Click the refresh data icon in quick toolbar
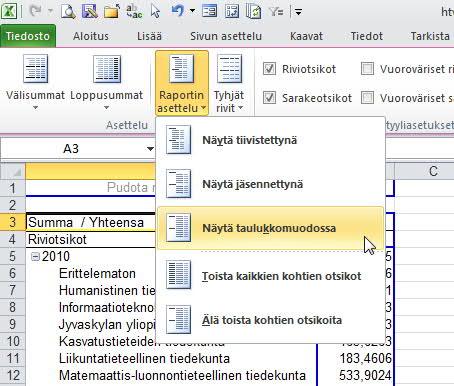454x386 pixels. point(253,12)
